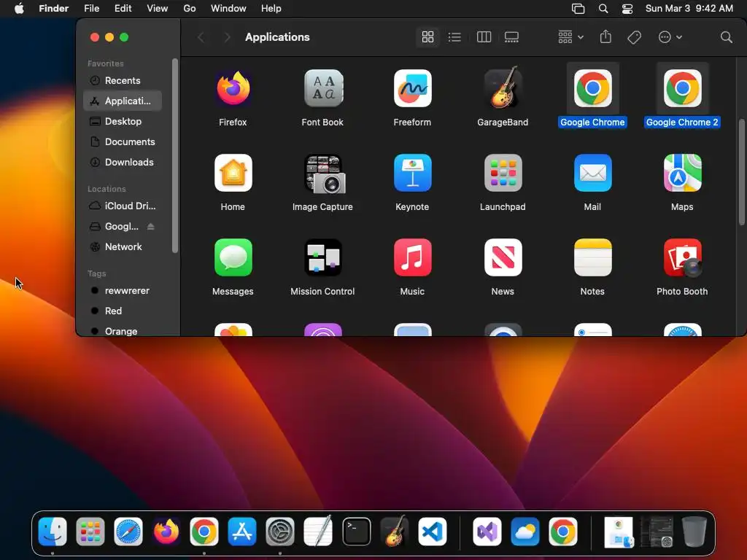Viewport: 747px width, 560px height.
Task: Open the Trash in the Dock
Action: pos(694,532)
